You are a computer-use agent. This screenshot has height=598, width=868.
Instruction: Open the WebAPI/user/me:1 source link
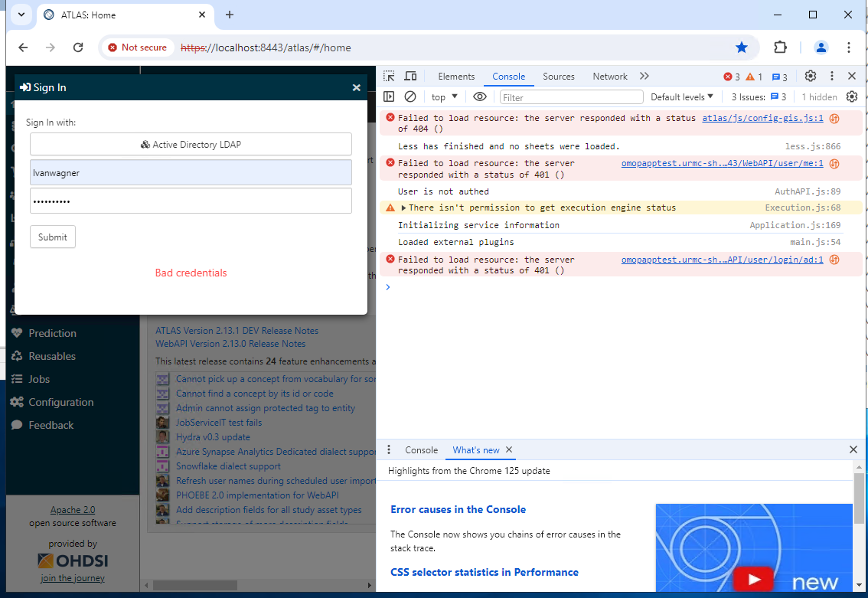[723, 163]
